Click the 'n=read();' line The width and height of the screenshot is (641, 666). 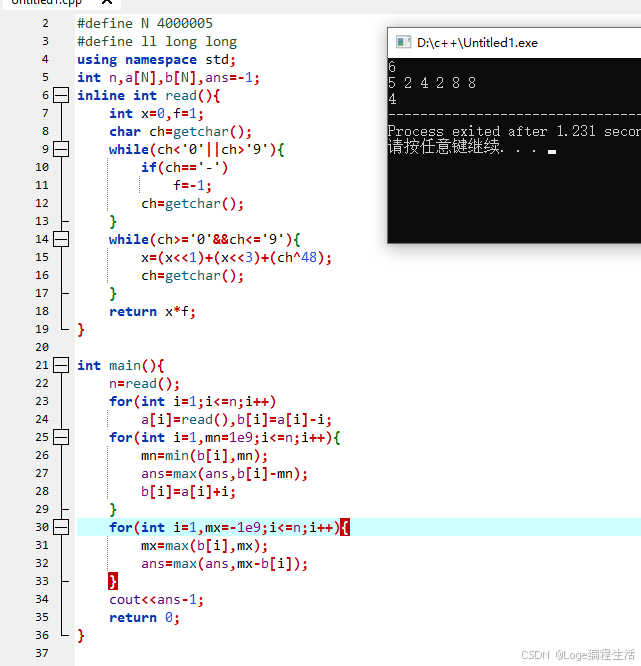pyautogui.click(x=144, y=384)
